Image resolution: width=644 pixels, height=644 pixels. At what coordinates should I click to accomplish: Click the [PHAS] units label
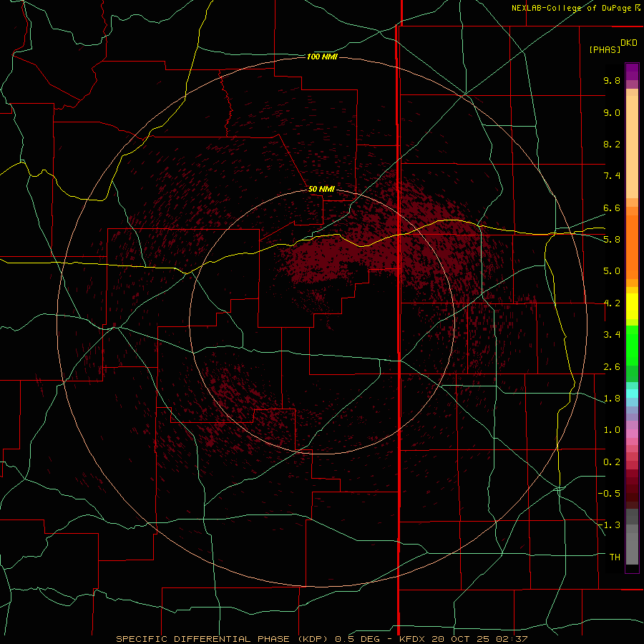(605, 50)
